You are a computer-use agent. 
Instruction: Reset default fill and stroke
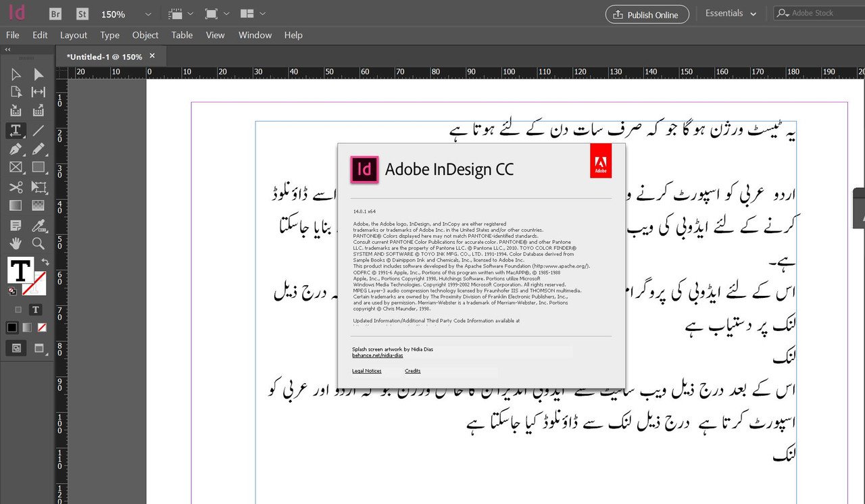tap(12, 291)
